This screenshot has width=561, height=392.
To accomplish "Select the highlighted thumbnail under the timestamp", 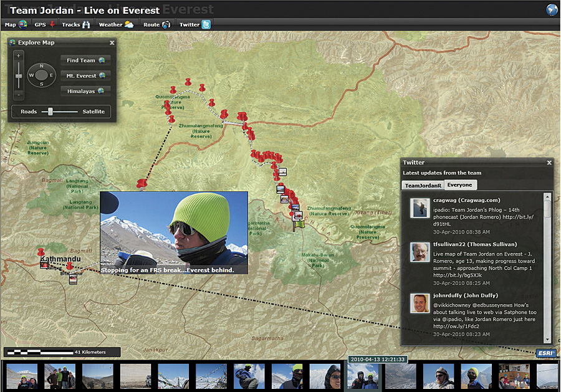I will [x=363, y=376].
